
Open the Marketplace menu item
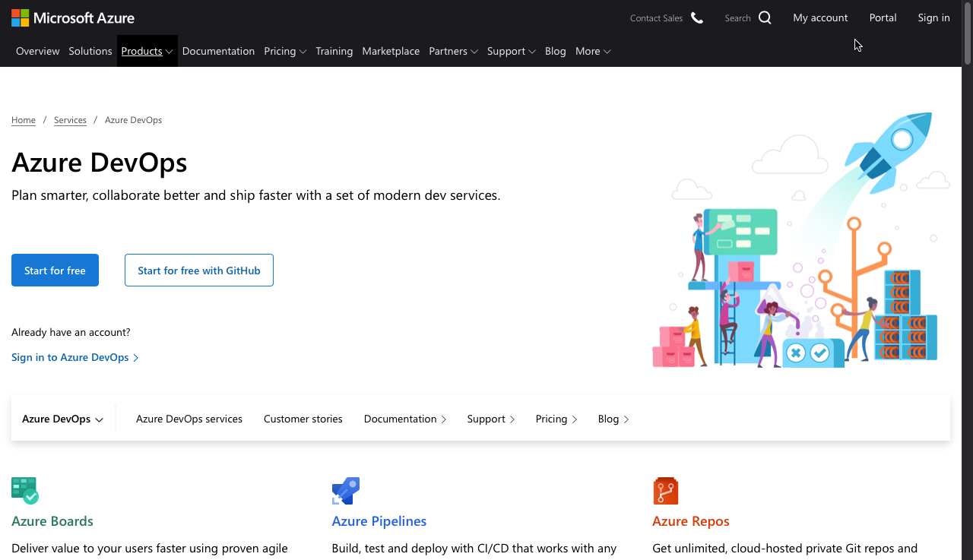pyautogui.click(x=391, y=51)
